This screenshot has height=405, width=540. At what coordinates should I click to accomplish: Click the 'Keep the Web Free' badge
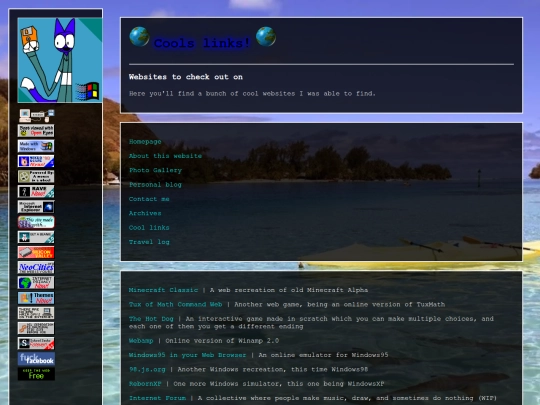coord(36,374)
